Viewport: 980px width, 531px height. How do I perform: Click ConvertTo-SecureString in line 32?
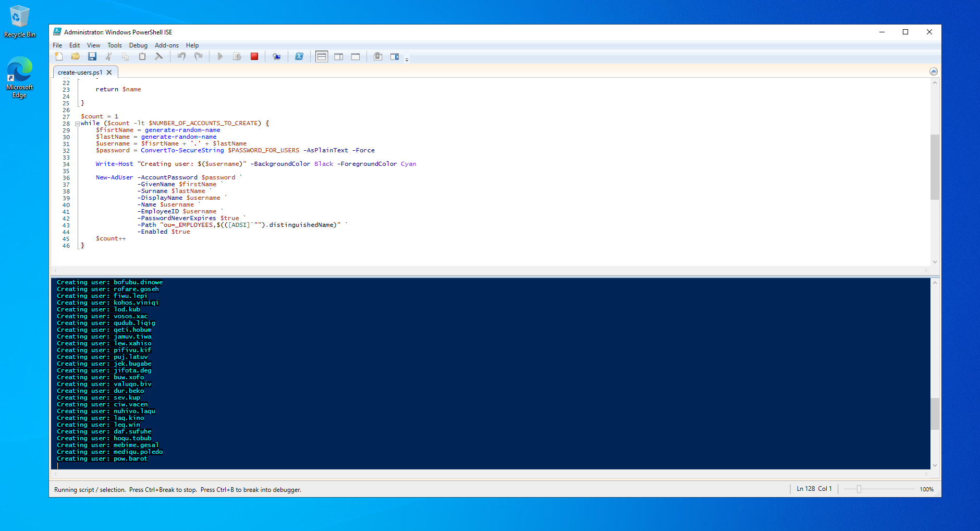(182, 150)
